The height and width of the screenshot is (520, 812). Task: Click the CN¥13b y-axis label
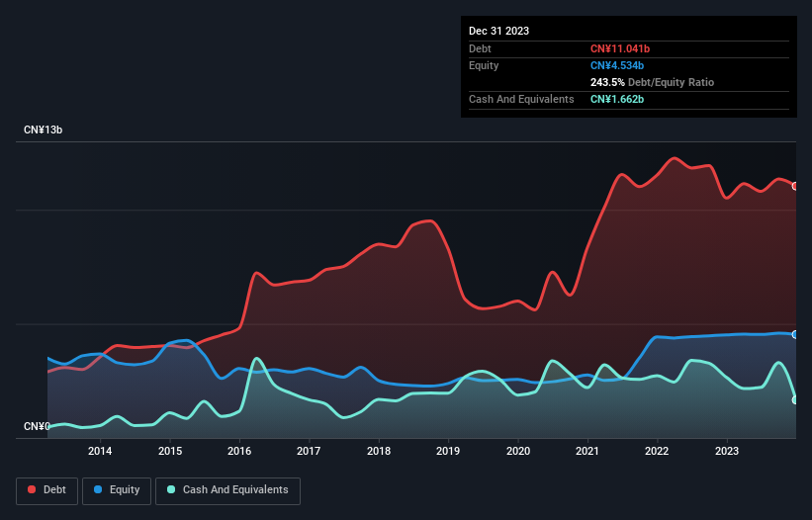pyautogui.click(x=43, y=130)
